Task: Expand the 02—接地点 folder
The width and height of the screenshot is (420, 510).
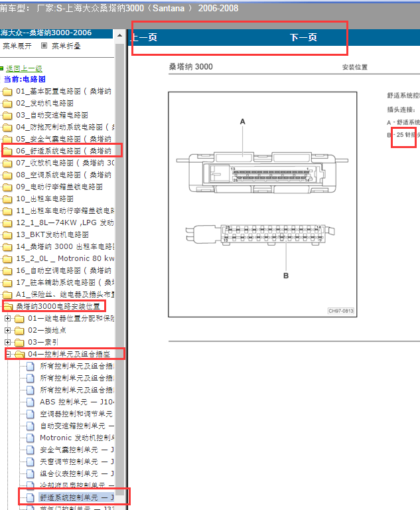Action: tap(7, 331)
